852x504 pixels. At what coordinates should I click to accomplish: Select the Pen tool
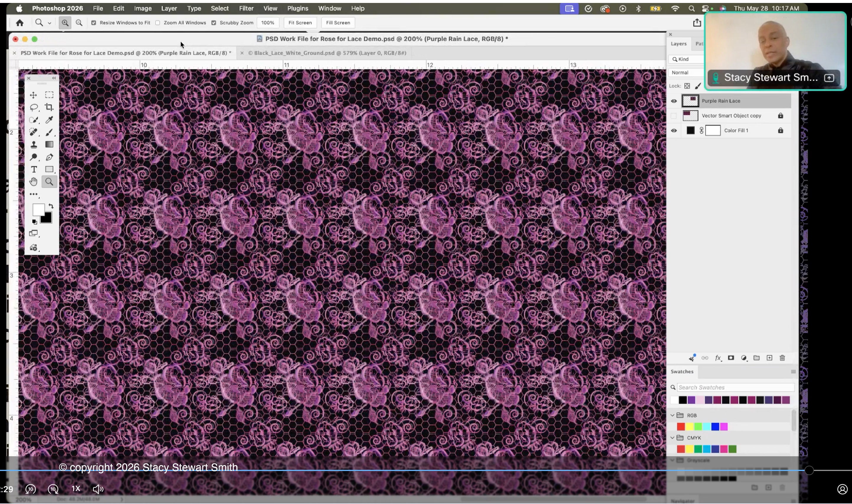pyautogui.click(x=49, y=157)
